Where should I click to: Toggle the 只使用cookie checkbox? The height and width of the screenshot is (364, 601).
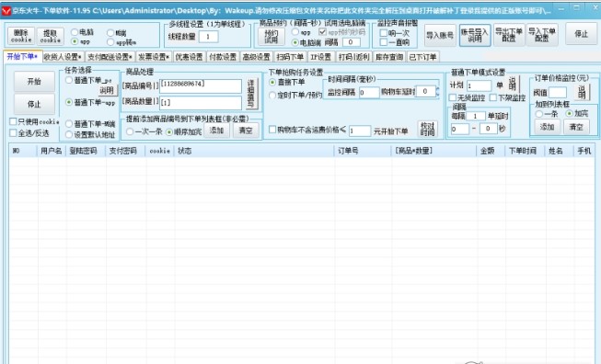point(13,121)
